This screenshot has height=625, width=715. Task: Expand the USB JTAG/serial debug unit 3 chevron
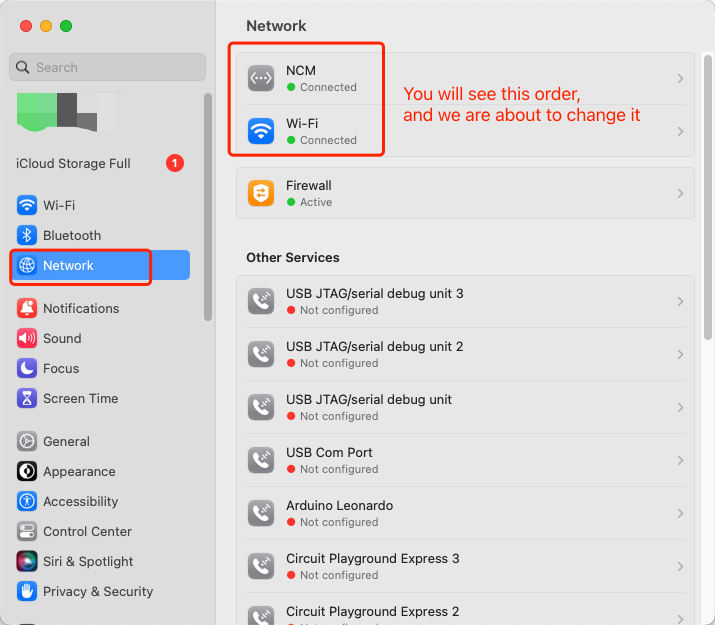[680, 301]
